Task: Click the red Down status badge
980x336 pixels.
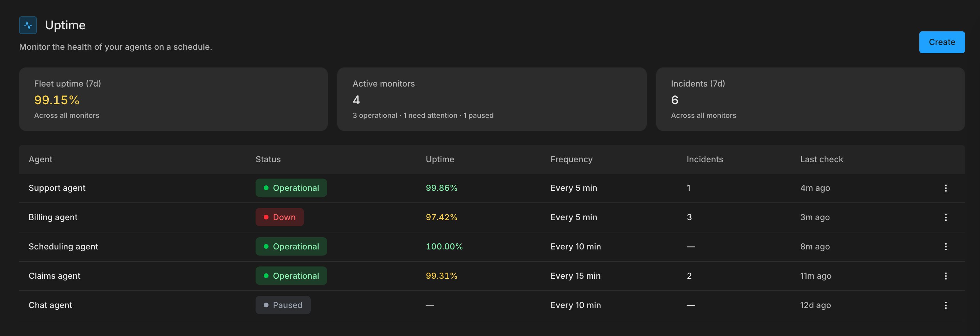Action: pos(280,217)
